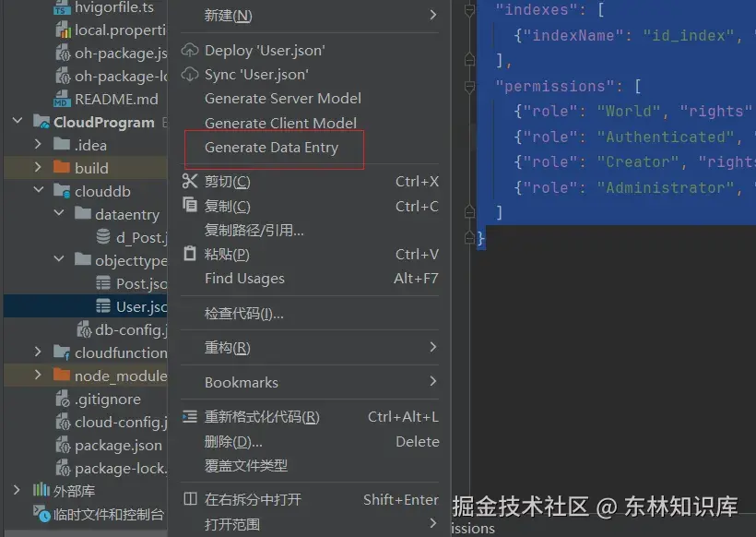Screen dimensions: 756x537
Task: Click the Post.json table icon
Action: (102, 282)
